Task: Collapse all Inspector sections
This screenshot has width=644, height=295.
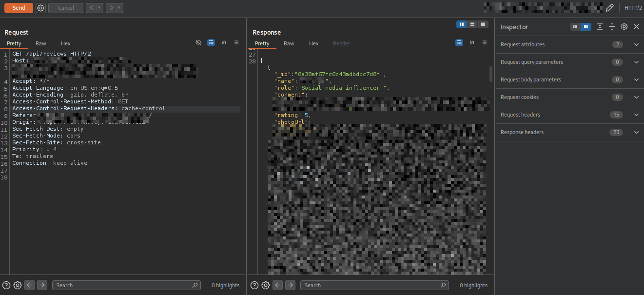Action: point(611,27)
